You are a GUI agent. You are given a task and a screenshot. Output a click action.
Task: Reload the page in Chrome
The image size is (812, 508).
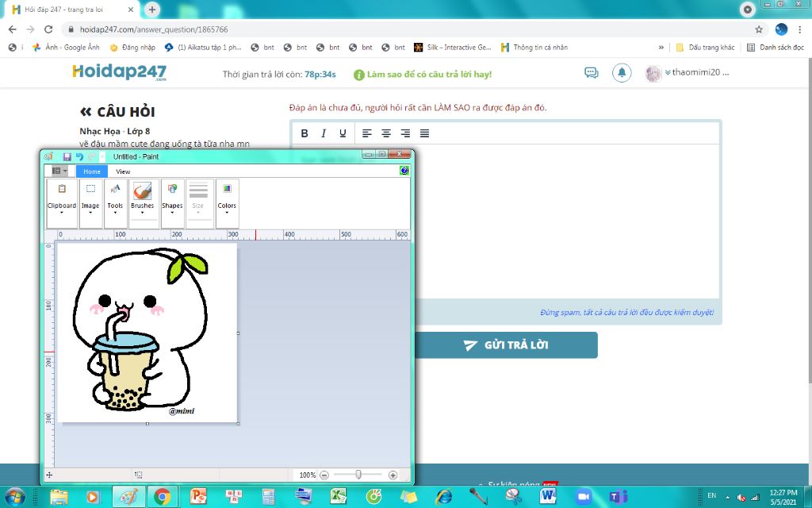(48, 29)
